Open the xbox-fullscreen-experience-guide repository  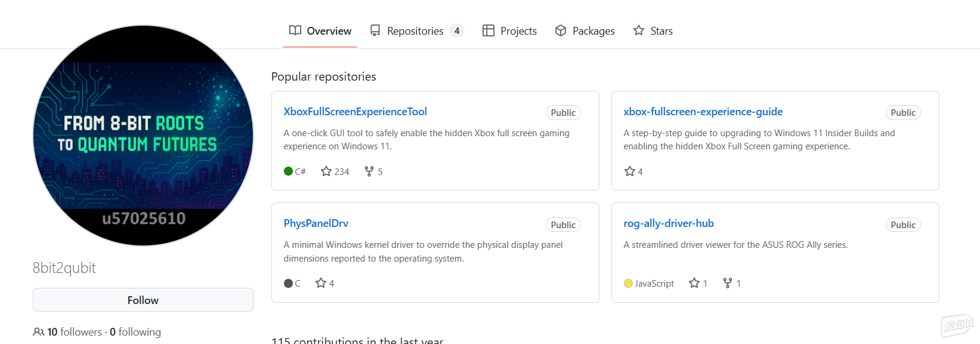point(703,112)
